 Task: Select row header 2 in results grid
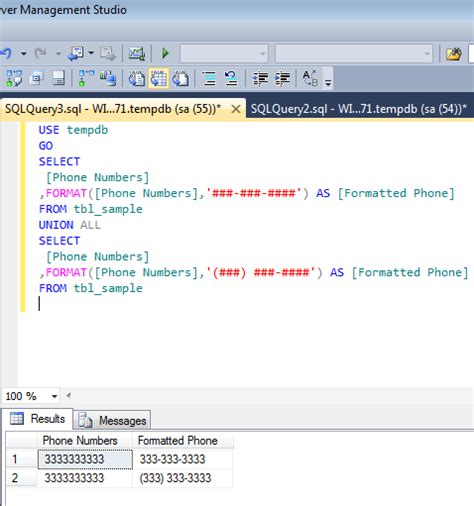click(21, 478)
